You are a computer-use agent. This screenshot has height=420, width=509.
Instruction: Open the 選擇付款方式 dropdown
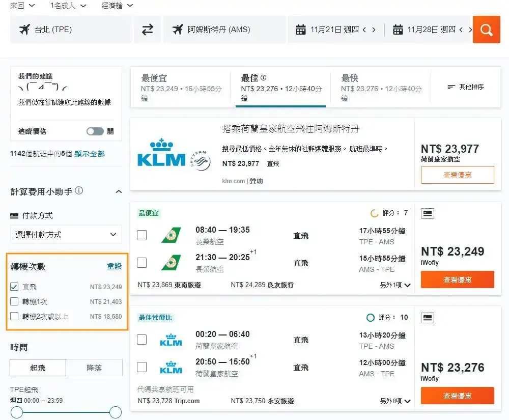(66, 234)
